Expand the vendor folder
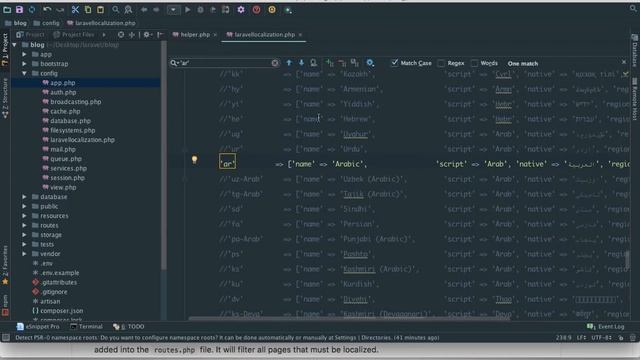Viewport: 640px width, 360px height. [24, 253]
